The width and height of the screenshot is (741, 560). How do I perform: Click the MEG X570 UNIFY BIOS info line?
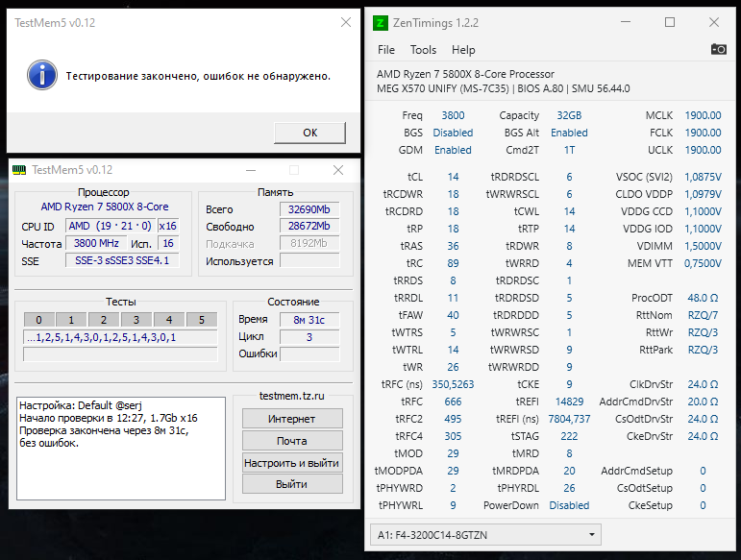pyautogui.click(x=504, y=88)
